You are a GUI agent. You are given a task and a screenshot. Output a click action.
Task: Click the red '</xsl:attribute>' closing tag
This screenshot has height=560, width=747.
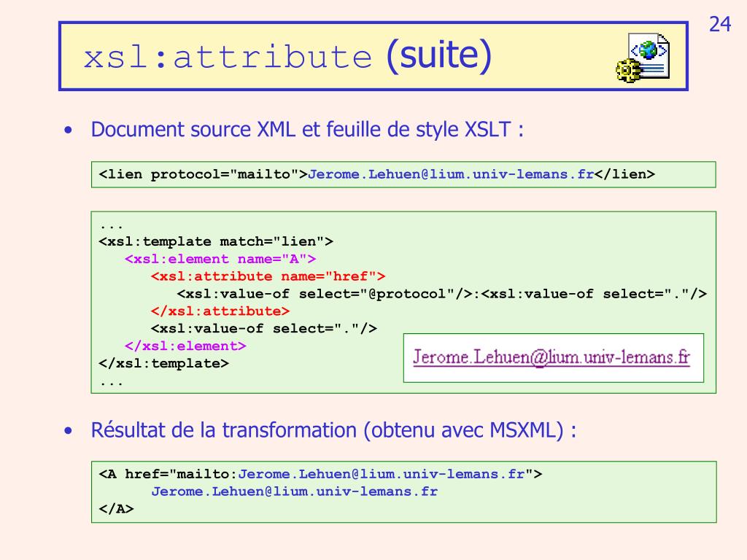[220, 311]
